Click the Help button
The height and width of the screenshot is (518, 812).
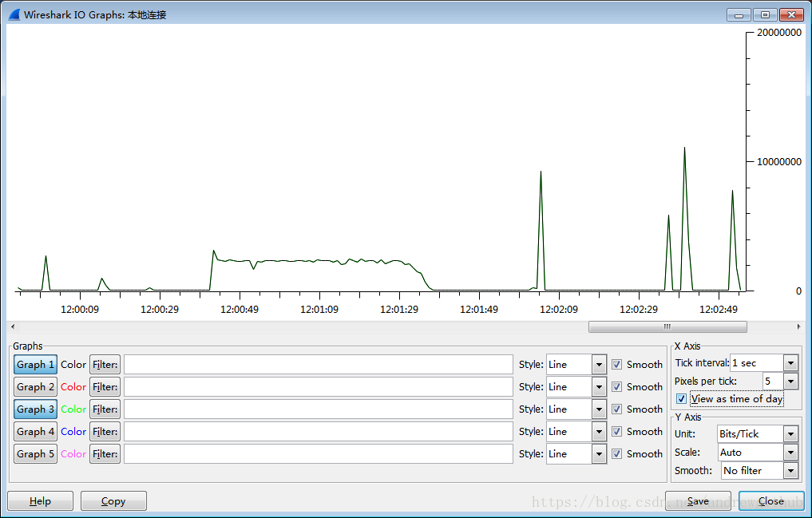click(x=41, y=501)
